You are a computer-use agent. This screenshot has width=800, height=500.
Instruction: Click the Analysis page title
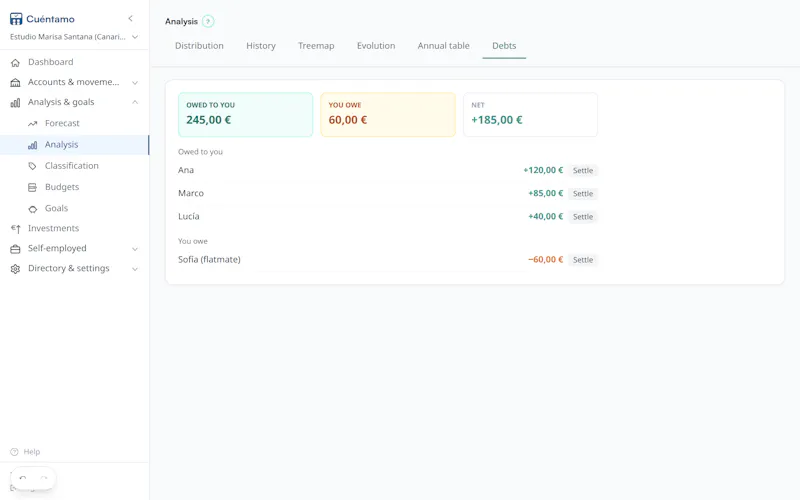[x=181, y=21]
